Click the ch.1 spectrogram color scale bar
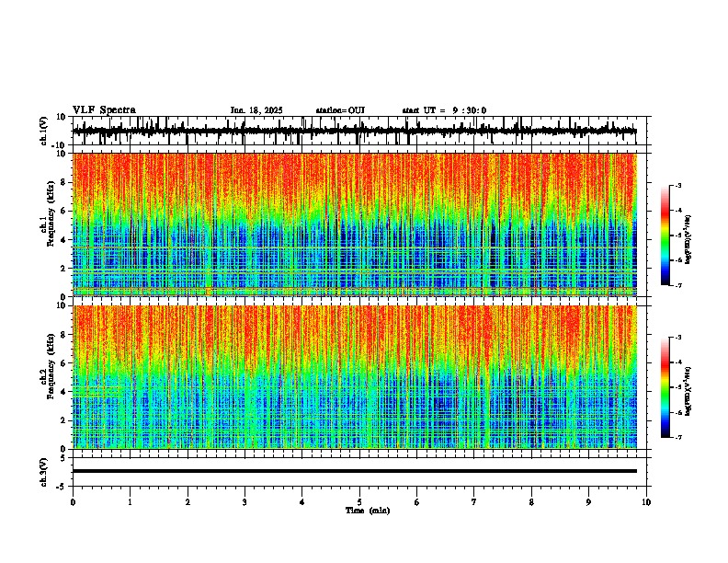Image resolution: width=728 pixels, height=563 pixels. (665, 236)
